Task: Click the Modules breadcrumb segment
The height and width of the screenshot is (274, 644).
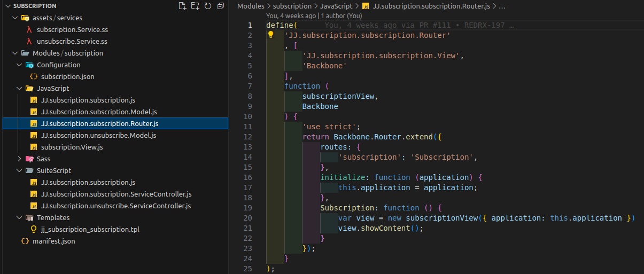Action: pyautogui.click(x=251, y=6)
